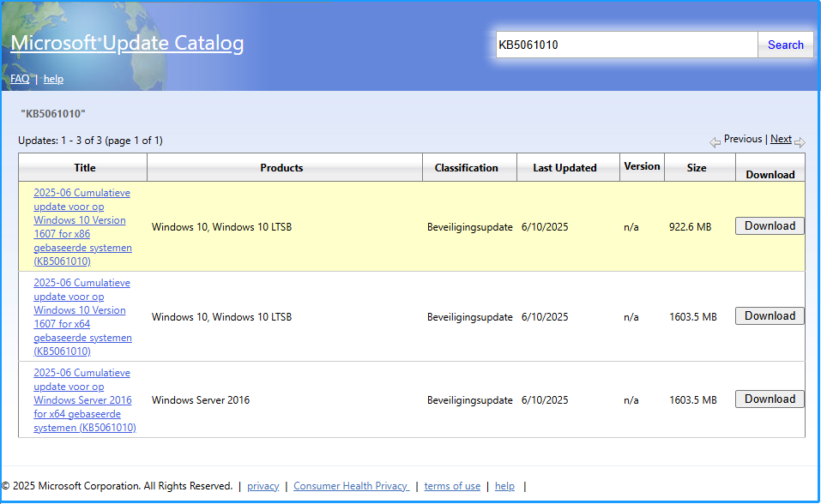
Task: Select the copyright Microsoft Corporation text
Action: pyautogui.click(x=118, y=486)
